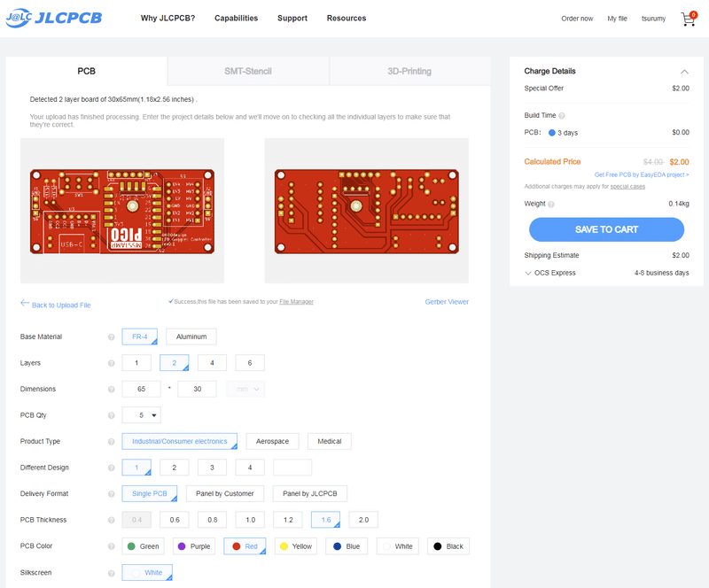
Task: Click the 65 dimension width field
Action: pyautogui.click(x=142, y=389)
